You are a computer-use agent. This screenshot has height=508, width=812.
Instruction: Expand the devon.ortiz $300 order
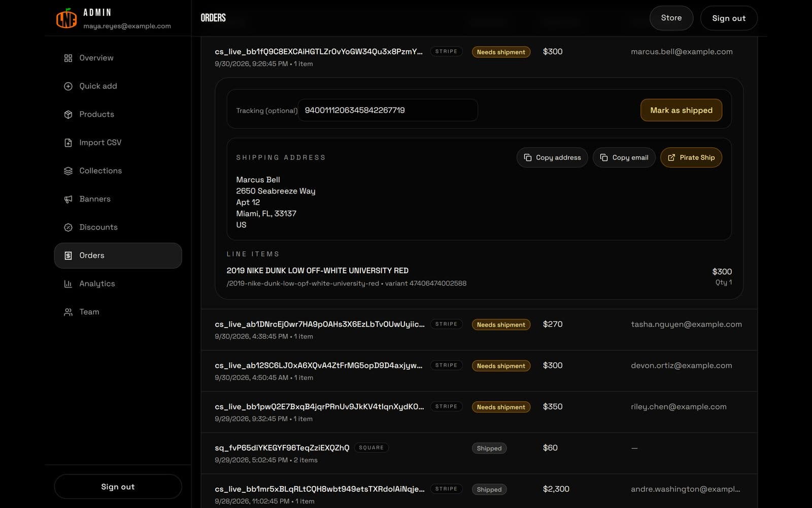479,371
